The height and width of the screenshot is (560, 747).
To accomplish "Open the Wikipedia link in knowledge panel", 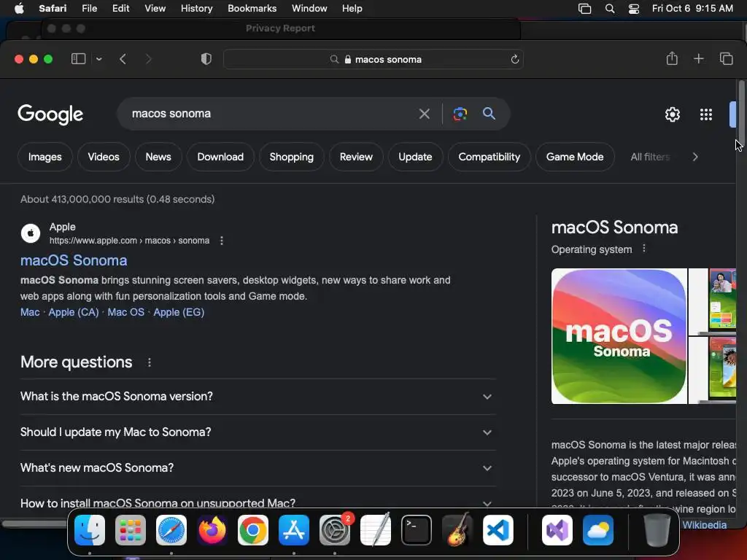I will [705, 525].
